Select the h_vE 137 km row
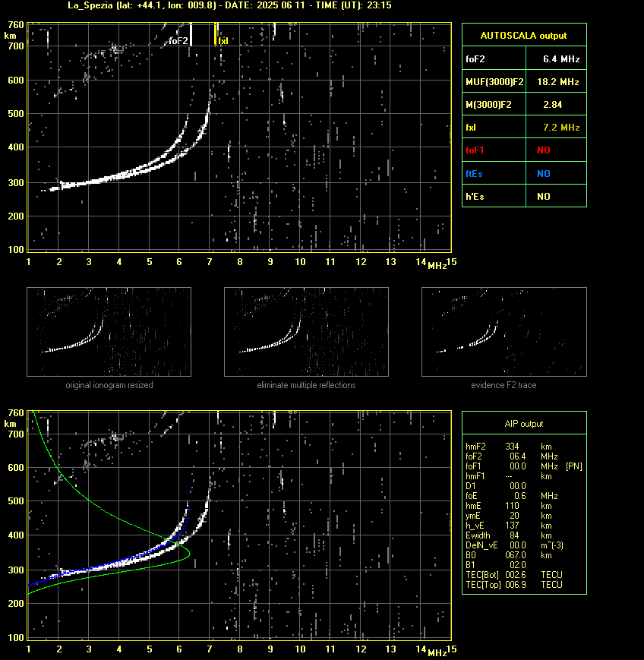Screen dimensions: 644x660 coord(509,526)
